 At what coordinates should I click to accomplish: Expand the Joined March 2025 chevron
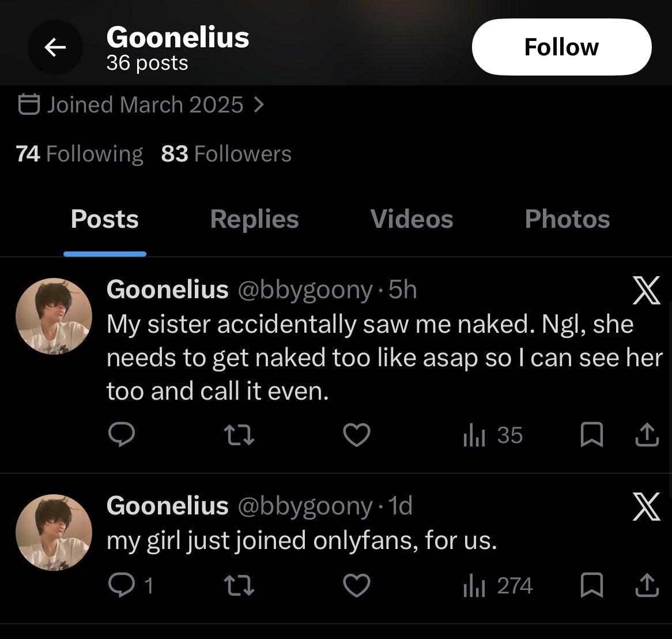[258, 104]
